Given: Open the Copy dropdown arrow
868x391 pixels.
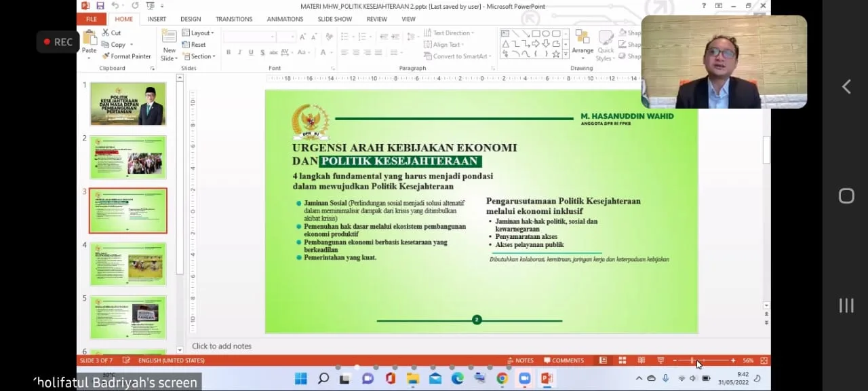Looking at the screenshot, I should pyautogui.click(x=131, y=45).
